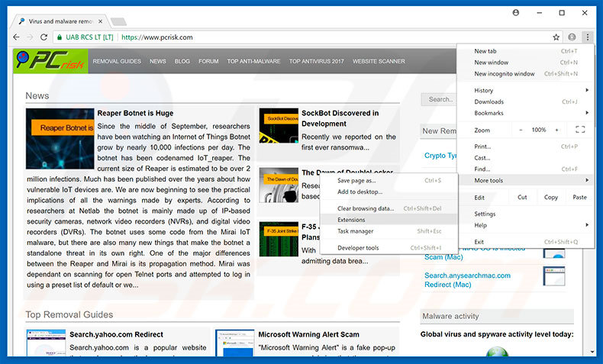This screenshot has height=364, width=603.
Task: Go back with the browser back arrow
Action: (16, 37)
